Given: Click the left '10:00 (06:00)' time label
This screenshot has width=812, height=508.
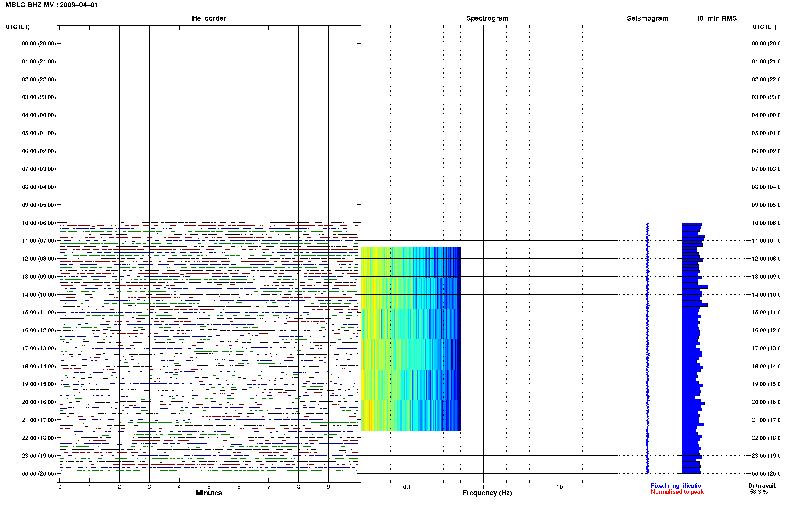Looking at the screenshot, I should click(39, 223).
